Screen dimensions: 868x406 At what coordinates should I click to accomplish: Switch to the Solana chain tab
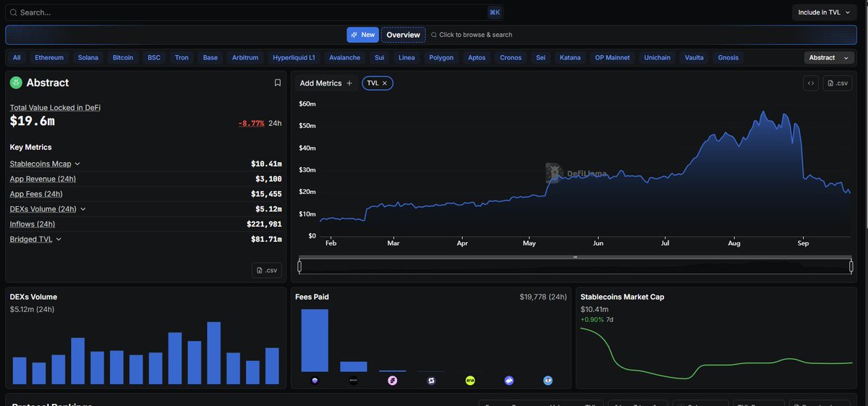88,58
